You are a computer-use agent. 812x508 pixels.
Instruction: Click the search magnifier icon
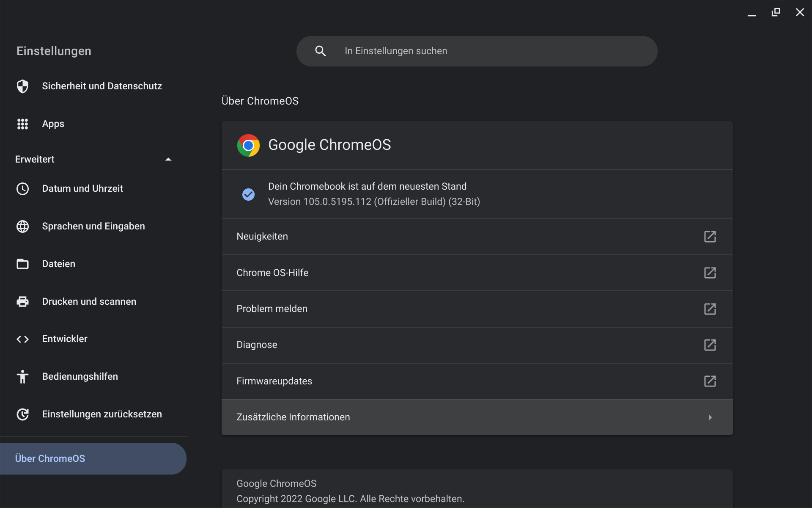click(x=321, y=51)
